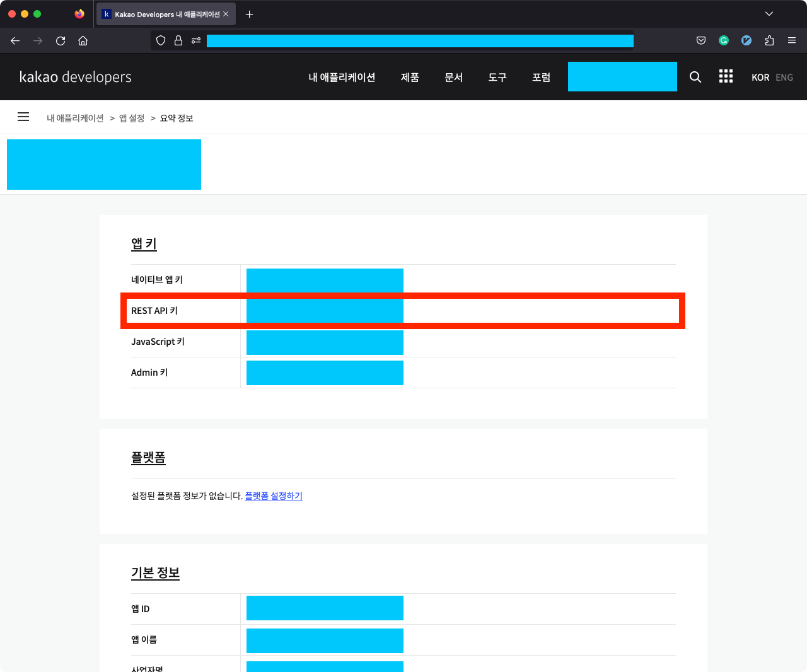The height and width of the screenshot is (672, 807).
Task: Open the Firefox application menu
Action: (792, 40)
